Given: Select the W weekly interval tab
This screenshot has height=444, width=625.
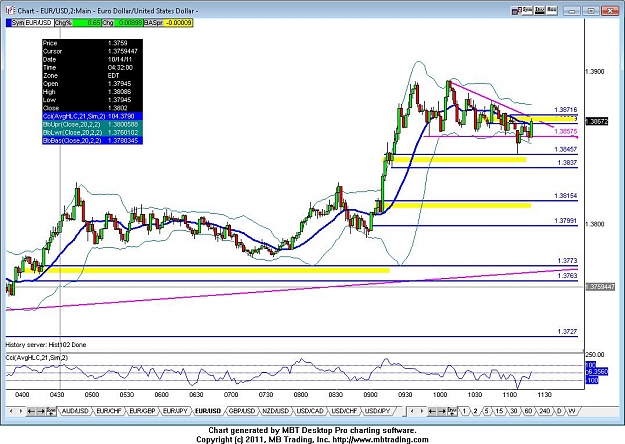Looking at the screenshot, I should pos(572,411).
